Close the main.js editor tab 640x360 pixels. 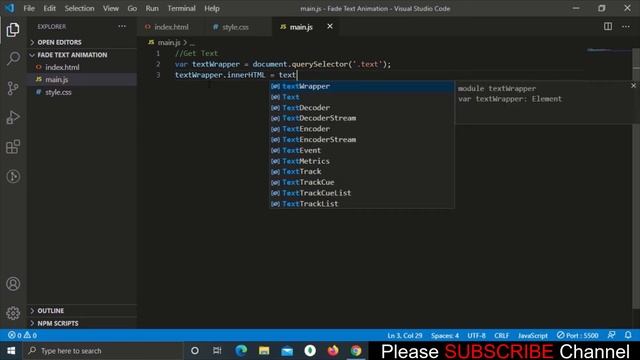[330, 27]
